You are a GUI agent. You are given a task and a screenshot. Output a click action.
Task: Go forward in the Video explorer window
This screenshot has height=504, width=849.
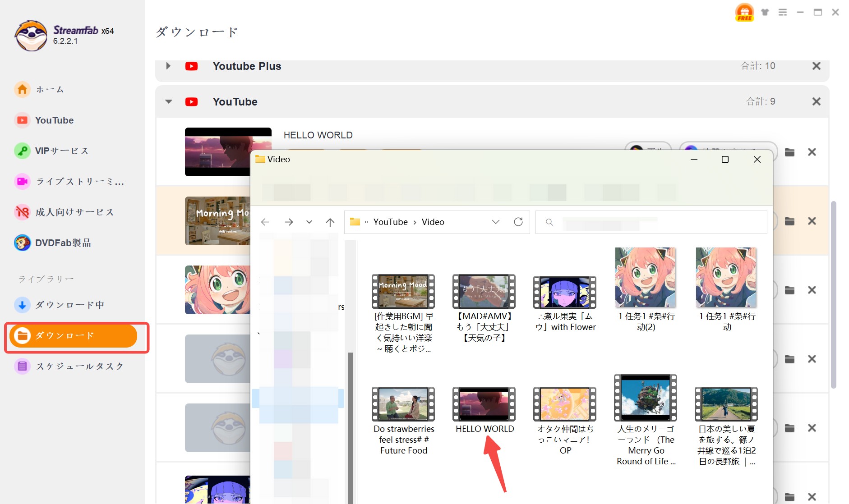[289, 222]
